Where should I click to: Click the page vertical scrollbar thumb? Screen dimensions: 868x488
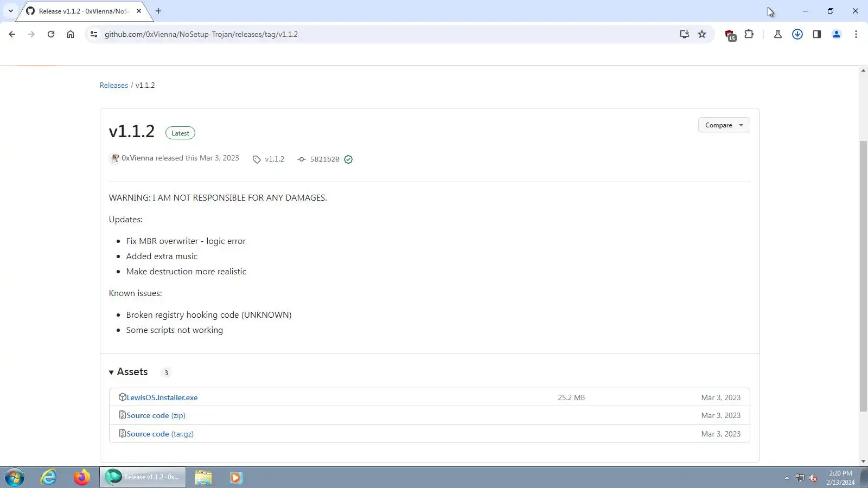point(863,277)
